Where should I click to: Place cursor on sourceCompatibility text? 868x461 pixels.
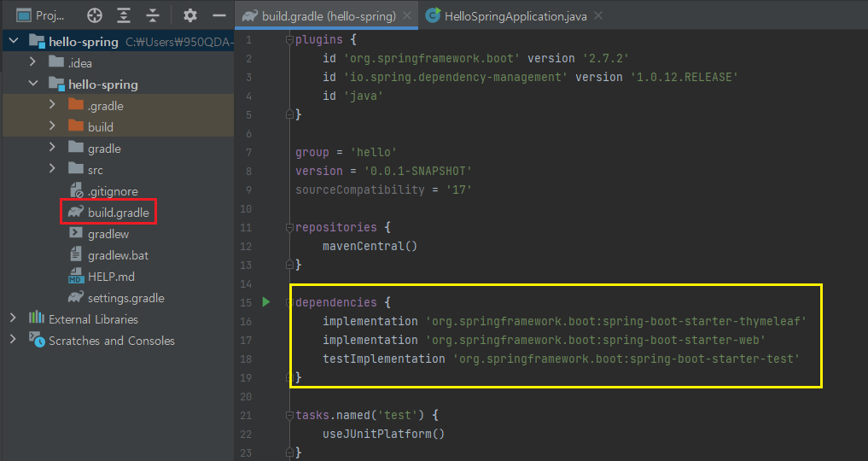tap(360, 190)
